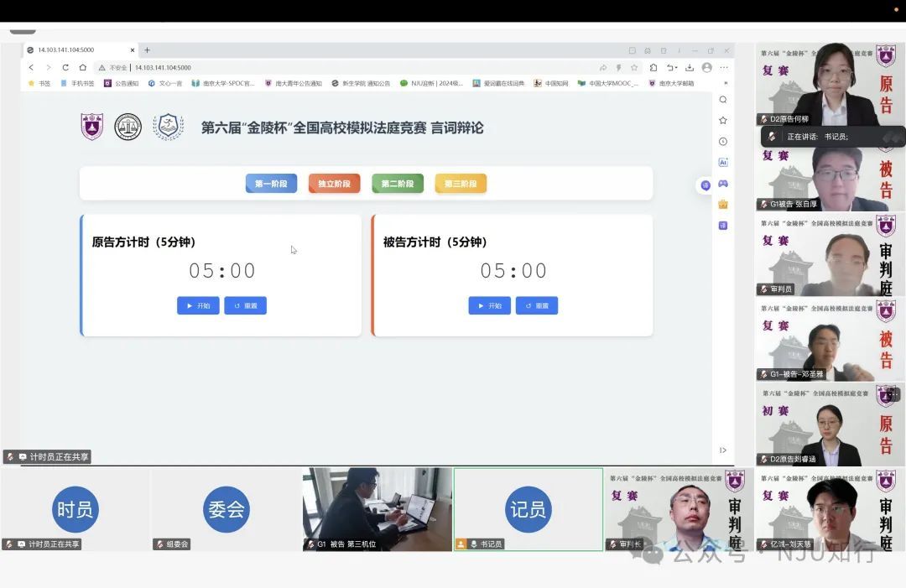
Task: Go to browser home page icon
Action: click(x=82, y=67)
